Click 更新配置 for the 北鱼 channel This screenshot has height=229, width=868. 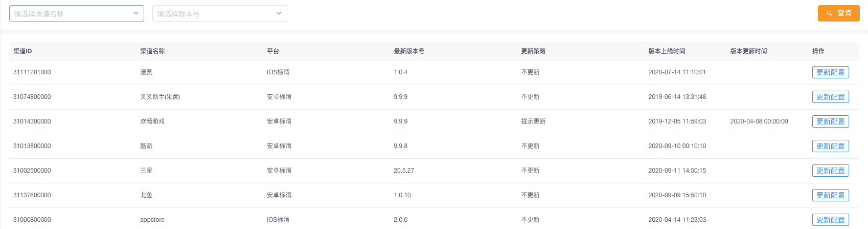click(x=830, y=195)
